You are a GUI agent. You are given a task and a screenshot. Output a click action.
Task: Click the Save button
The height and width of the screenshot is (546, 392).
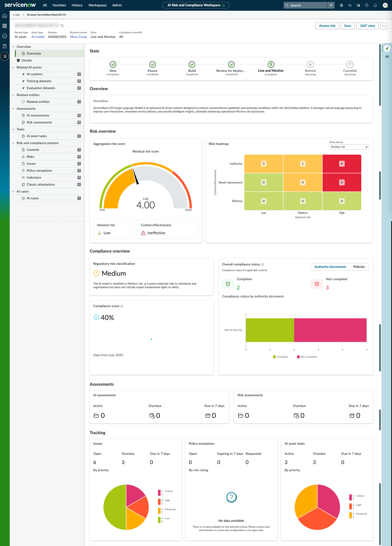click(x=348, y=26)
